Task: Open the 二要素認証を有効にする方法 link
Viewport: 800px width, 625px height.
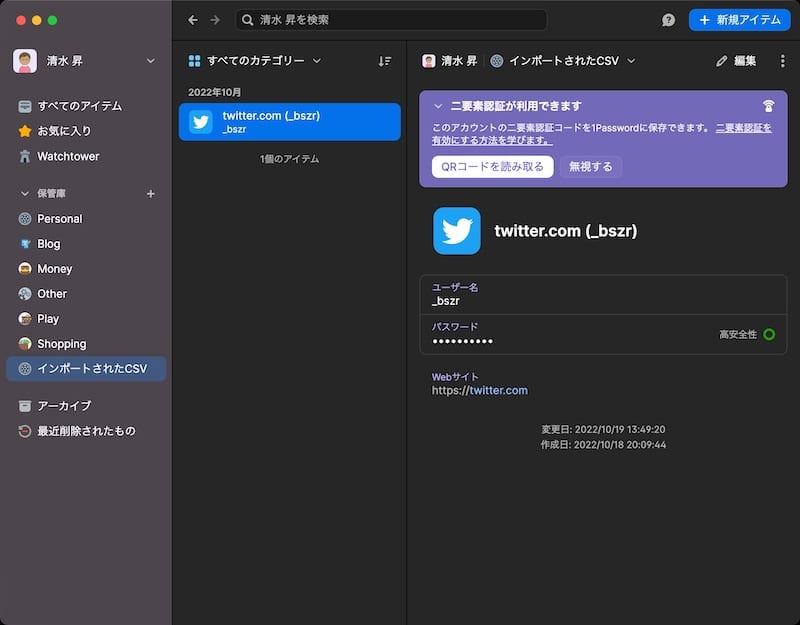Action: click(602, 134)
